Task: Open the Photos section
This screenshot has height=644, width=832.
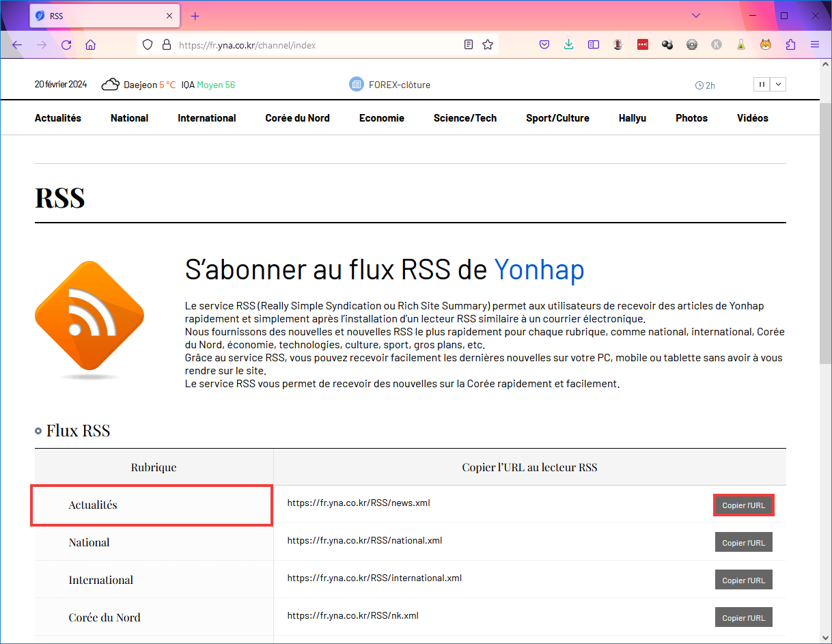Action: 691,118
